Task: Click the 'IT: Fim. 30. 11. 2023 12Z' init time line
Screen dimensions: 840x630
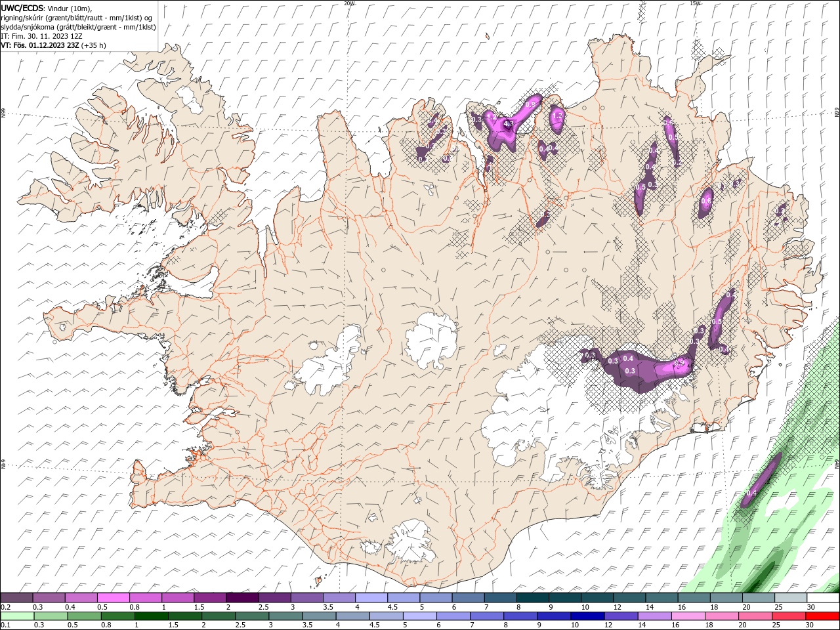Action: [41, 36]
